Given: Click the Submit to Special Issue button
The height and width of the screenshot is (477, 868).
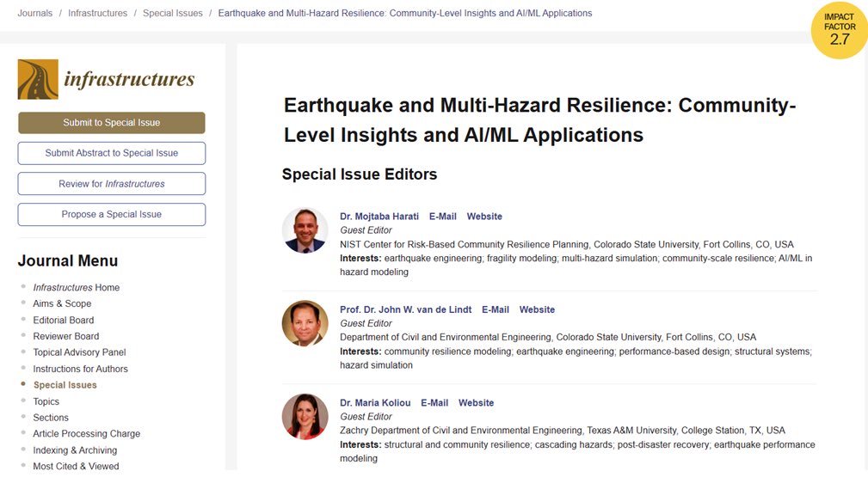Looking at the screenshot, I should coord(111,123).
